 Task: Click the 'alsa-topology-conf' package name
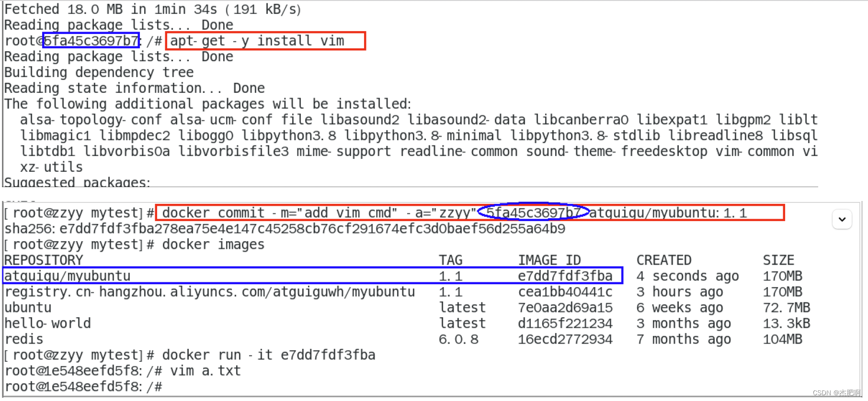pyautogui.click(x=91, y=120)
